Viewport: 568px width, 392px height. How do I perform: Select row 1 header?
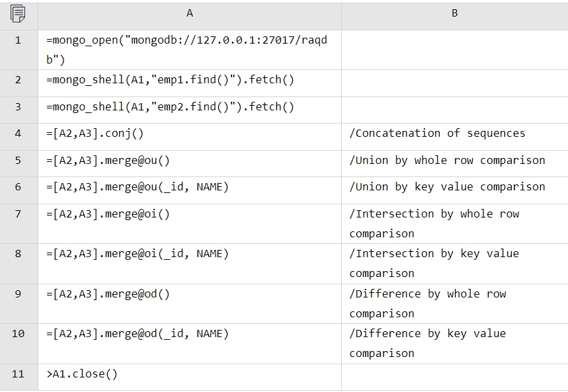coord(19,50)
